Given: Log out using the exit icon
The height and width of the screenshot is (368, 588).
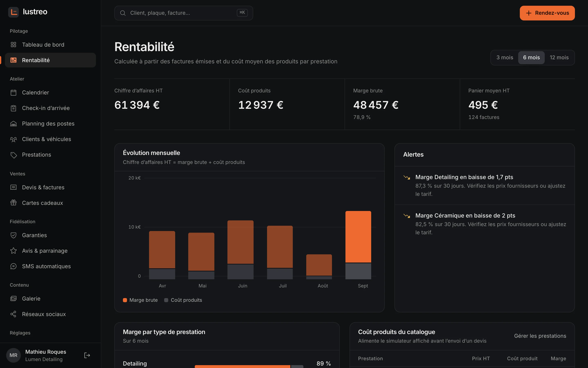Looking at the screenshot, I should [87, 355].
